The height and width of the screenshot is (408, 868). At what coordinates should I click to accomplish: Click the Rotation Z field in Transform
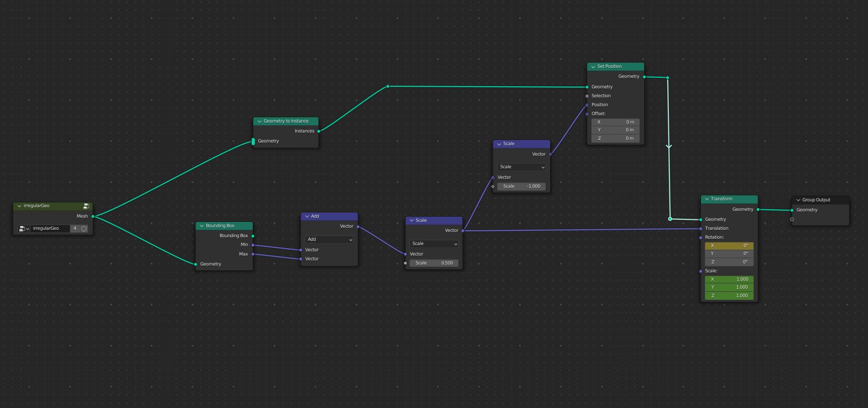(729, 262)
